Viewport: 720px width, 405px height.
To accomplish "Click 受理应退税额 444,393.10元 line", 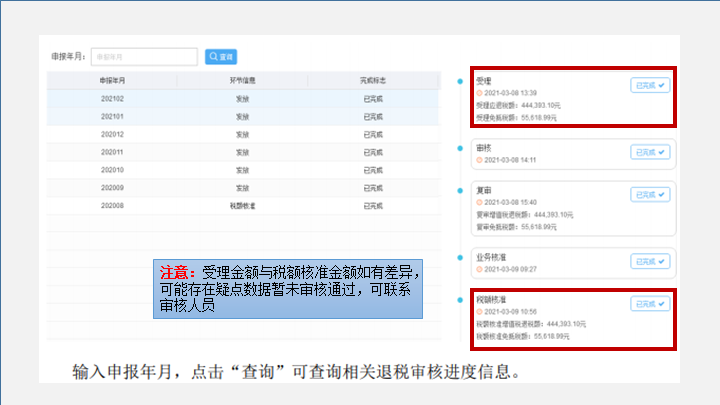I will pos(518,106).
